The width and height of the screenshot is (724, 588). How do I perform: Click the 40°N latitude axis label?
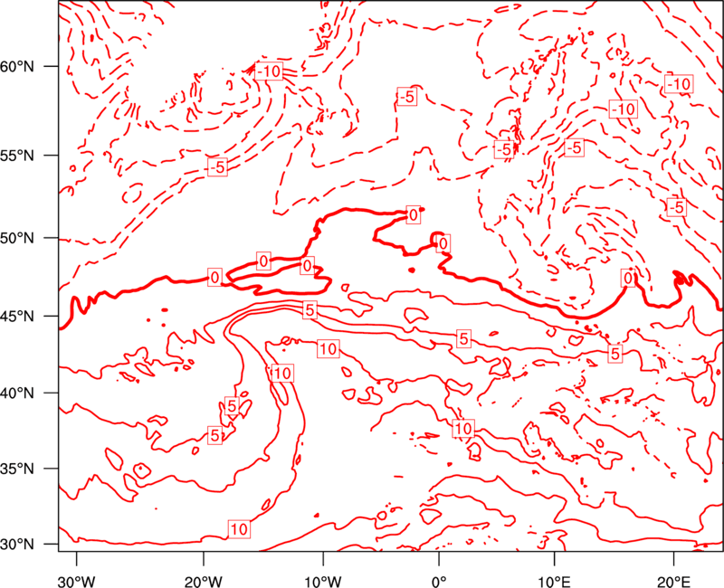17,394
